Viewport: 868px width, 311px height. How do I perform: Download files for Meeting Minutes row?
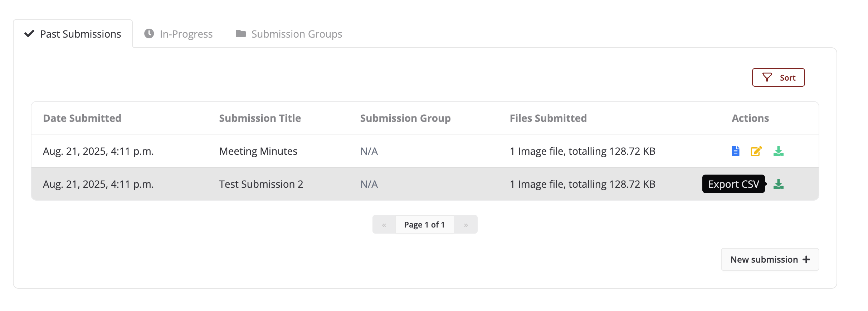pyautogui.click(x=779, y=151)
